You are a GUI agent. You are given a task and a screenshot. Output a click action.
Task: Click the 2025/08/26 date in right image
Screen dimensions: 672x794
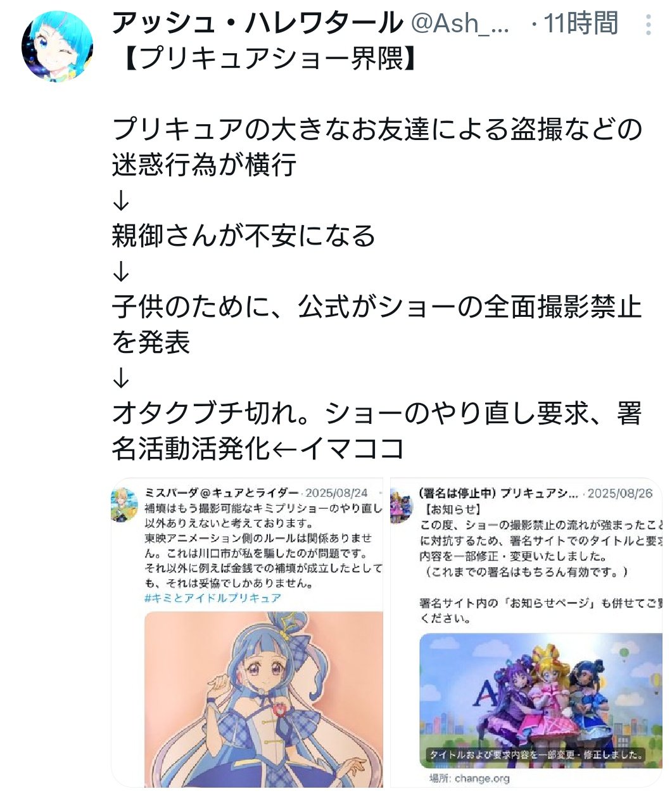pos(620,494)
